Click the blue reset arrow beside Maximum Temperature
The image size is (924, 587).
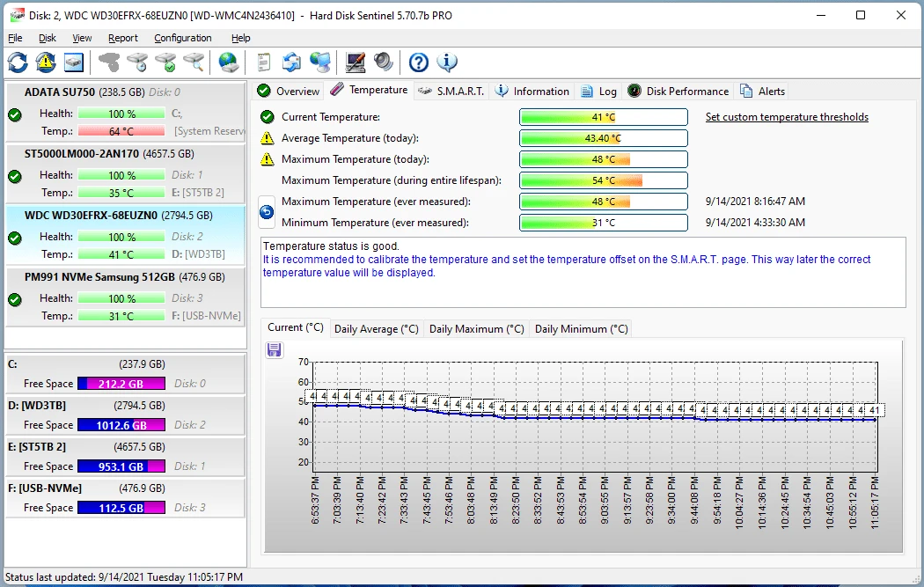click(x=267, y=211)
